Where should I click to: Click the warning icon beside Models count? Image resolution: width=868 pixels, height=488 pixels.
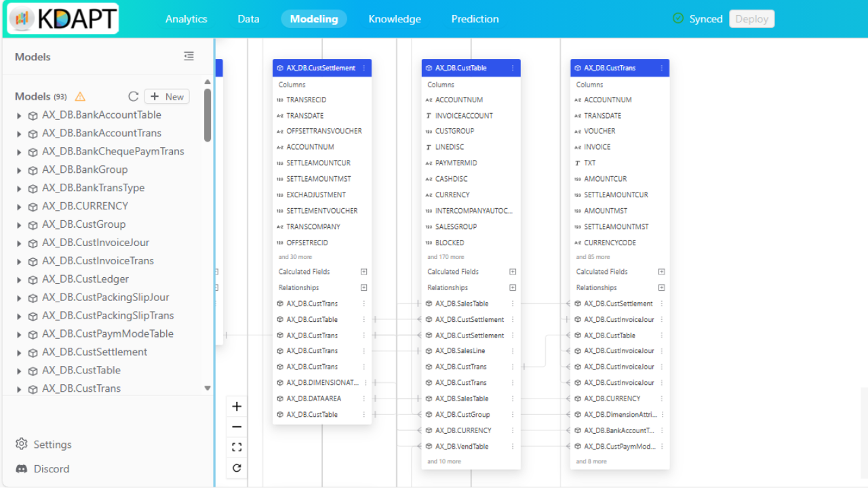point(80,97)
